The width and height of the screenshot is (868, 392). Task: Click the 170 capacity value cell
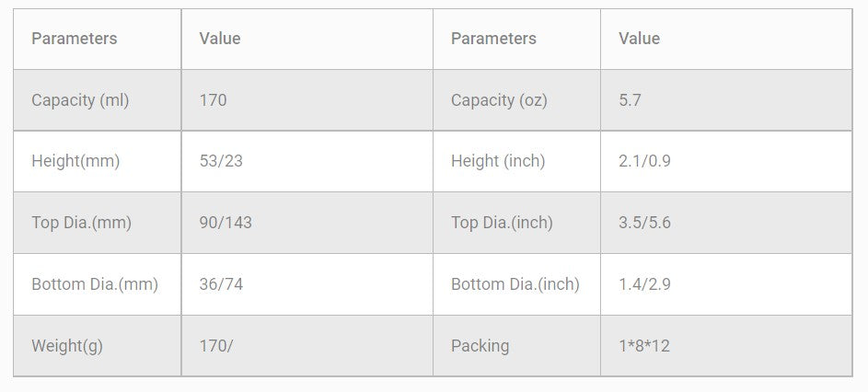click(213, 100)
